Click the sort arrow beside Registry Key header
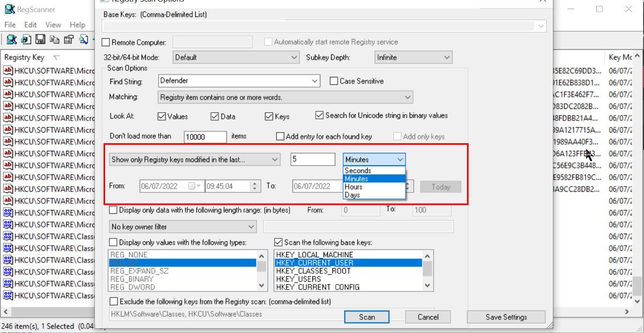This screenshot has height=333, width=644. (x=56, y=57)
